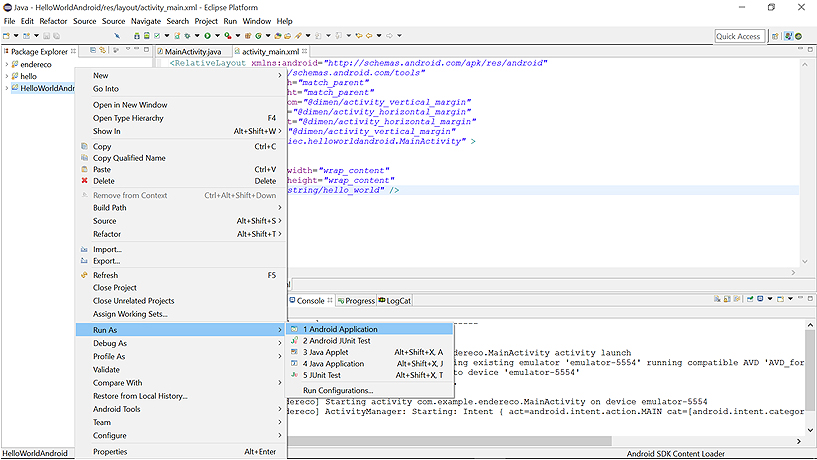Image resolution: width=817 pixels, height=460 pixels.
Task: Click the Delete red X menu entry
Action: [x=104, y=181]
